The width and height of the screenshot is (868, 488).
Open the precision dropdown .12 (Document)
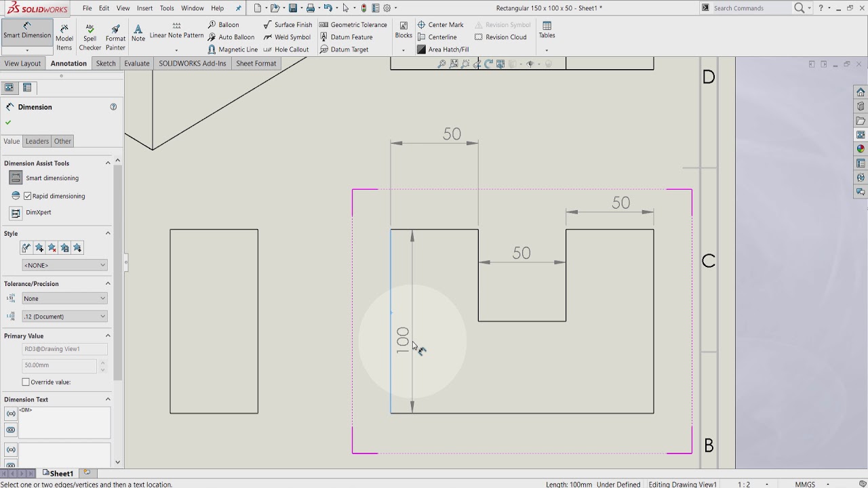[x=64, y=317]
